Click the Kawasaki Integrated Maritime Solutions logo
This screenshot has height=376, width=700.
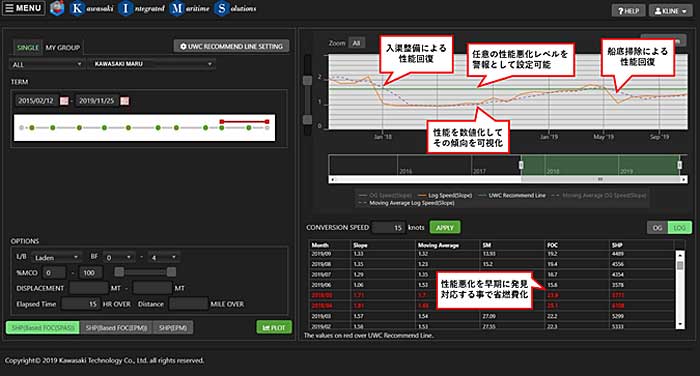[153, 8]
